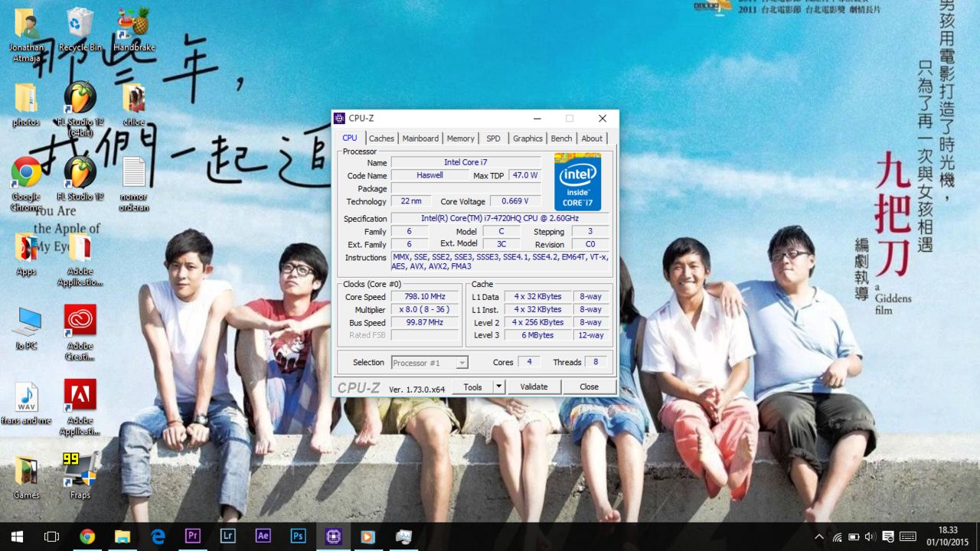Open Chrome from the taskbar
Viewport: 980px width, 551px height.
click(x=87, y=536)
